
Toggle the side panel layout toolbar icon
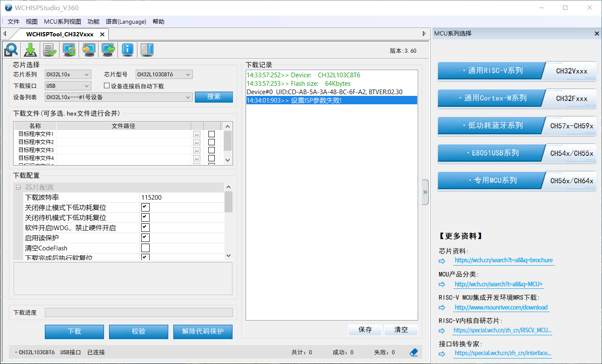[147, 50]
